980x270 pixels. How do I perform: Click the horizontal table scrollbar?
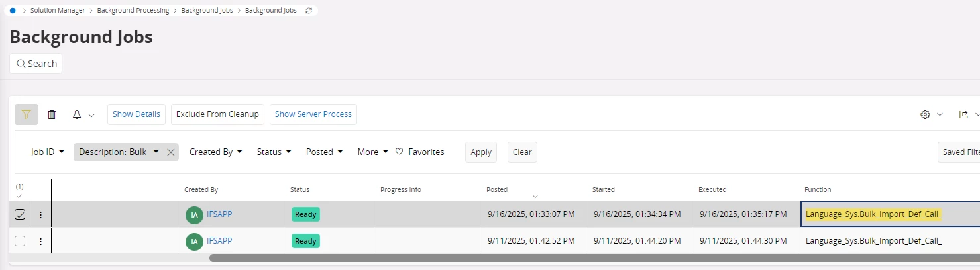[530, 258]
